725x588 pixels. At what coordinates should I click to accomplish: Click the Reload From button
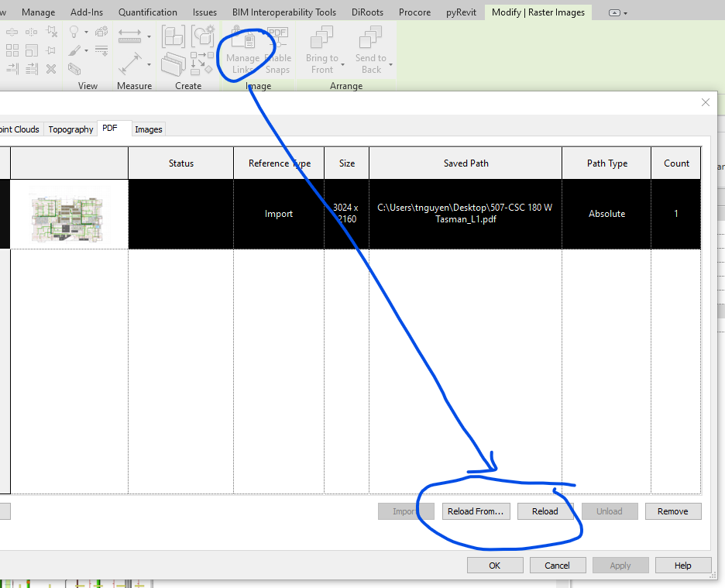click(x=475, y=511)
